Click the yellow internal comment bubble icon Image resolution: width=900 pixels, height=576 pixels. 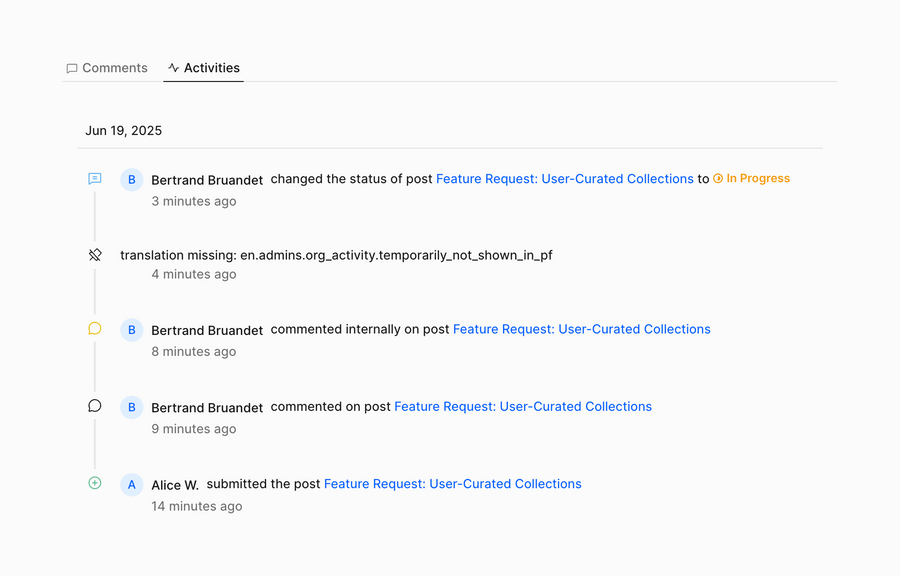pyautogui.click(x=95, y=328)
